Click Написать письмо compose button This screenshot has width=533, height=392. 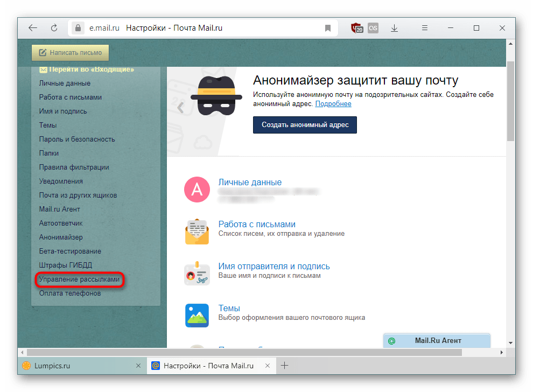point(71,53)
